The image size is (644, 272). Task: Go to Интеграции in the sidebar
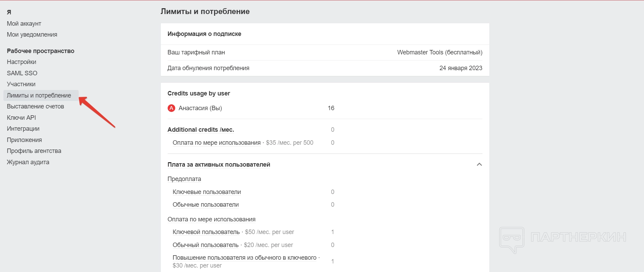(x=23, y=129)
